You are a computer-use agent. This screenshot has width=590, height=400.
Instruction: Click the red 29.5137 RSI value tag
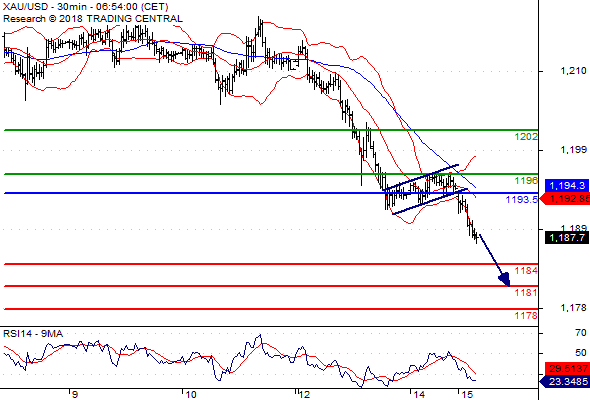(567, 368)
